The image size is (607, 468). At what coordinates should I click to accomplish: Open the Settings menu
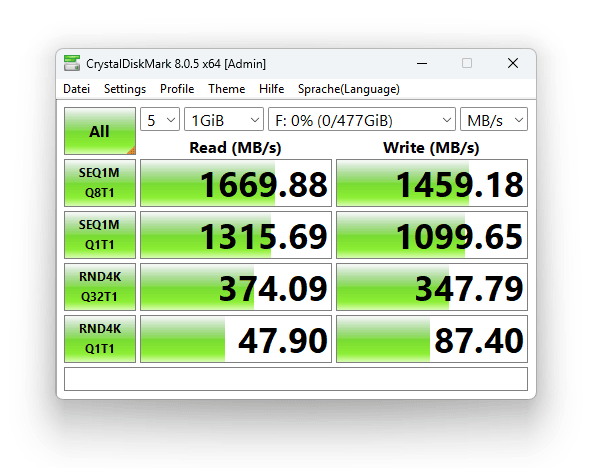click(x=124, y=89)
